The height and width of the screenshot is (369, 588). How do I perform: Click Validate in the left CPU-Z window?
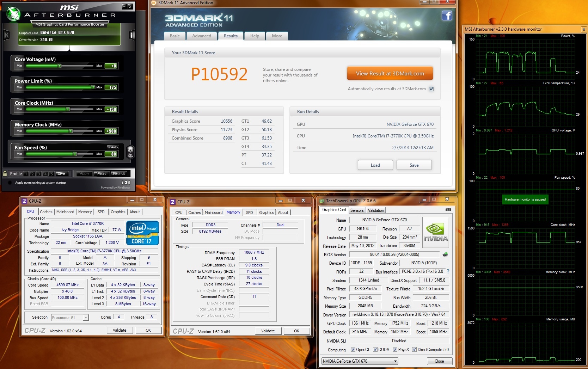[120, 330]
